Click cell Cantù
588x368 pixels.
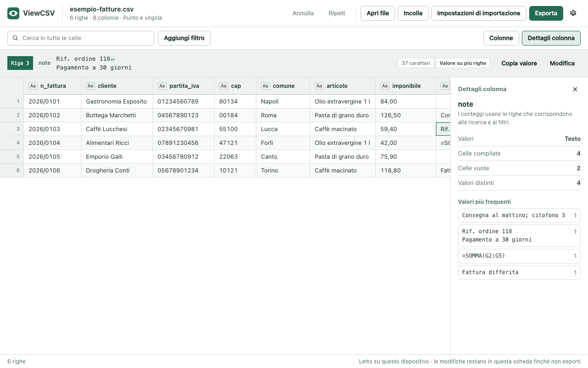point(283,157)
